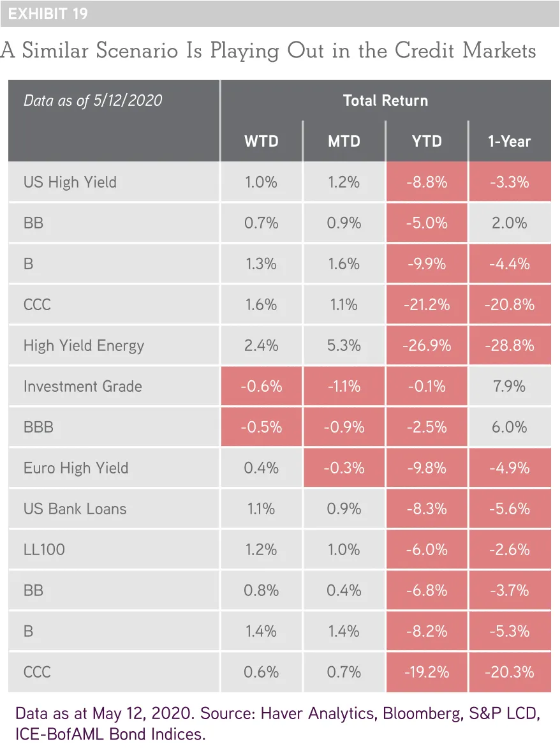Click High Yield Energy YTD value -26.9%
Image resolution: width=560 pixels, height=751 pixels.
[427, 345]
